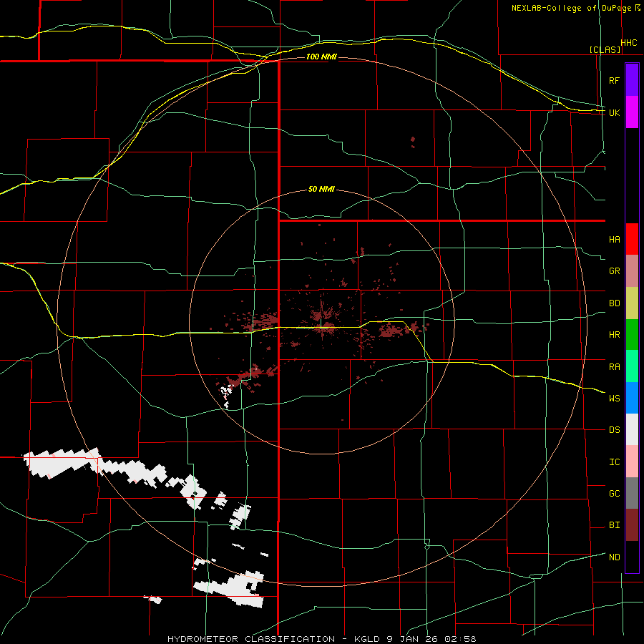Click the GR legend color swatch

pyautogui.click(x=632, y=270)
